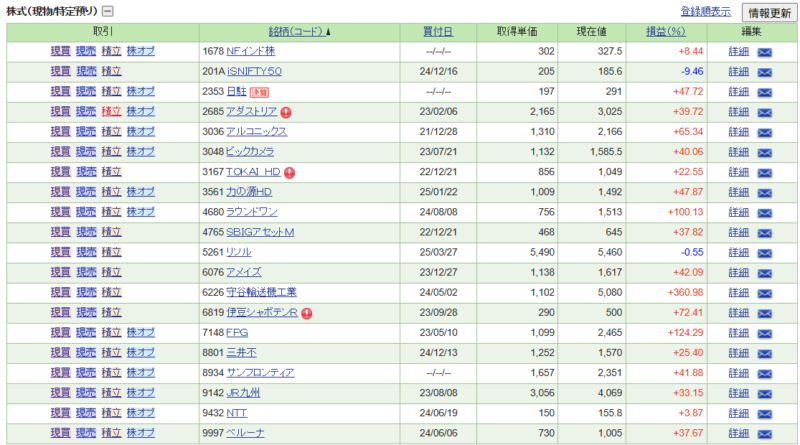The image size is (800, 445).
Task: Open the JR九州 stock link
Action: (243, 392)
